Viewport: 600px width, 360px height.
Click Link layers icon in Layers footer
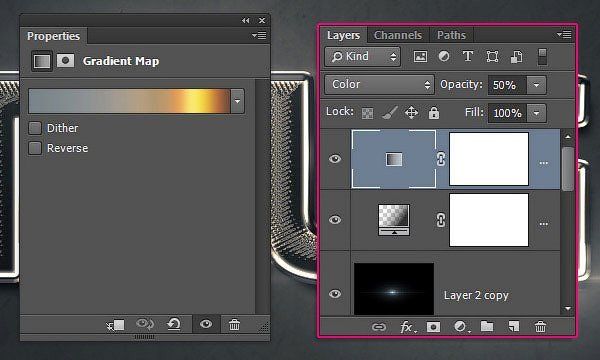pos(379,327)
